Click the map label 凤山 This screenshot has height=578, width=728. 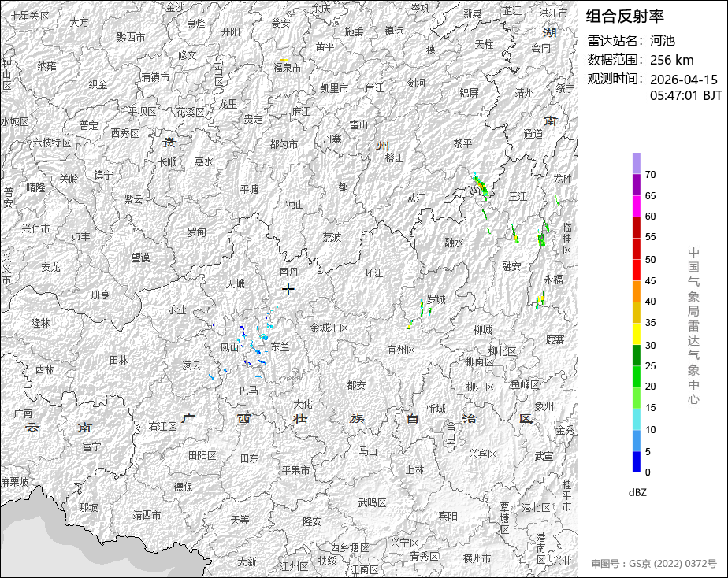click(x=229, y=347)
